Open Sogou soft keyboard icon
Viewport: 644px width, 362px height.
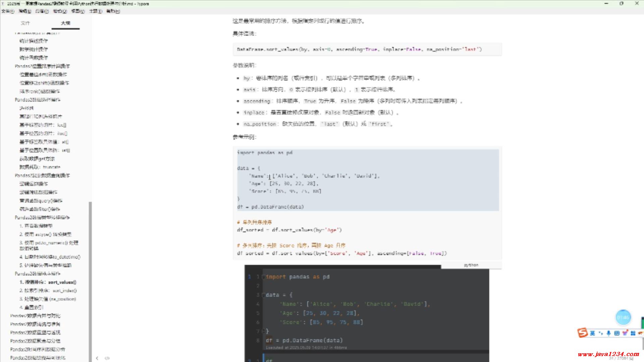coord(616,333)
